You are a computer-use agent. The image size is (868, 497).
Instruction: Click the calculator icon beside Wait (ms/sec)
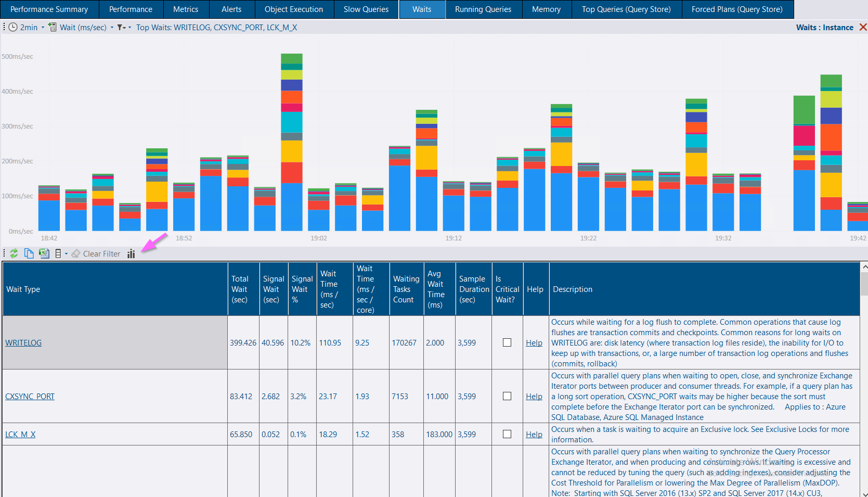coord(53,28)
